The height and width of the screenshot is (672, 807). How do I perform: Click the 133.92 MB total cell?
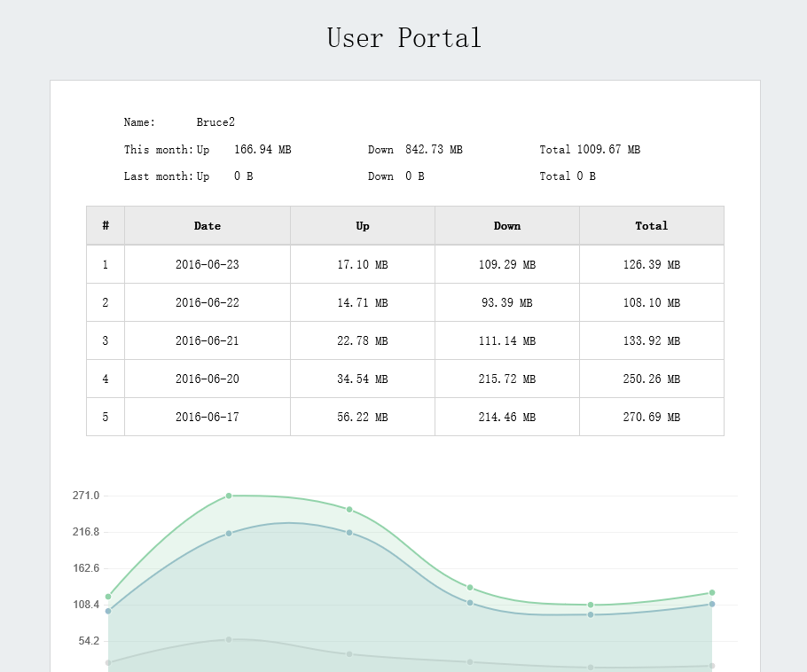click(x=652, y=340)
